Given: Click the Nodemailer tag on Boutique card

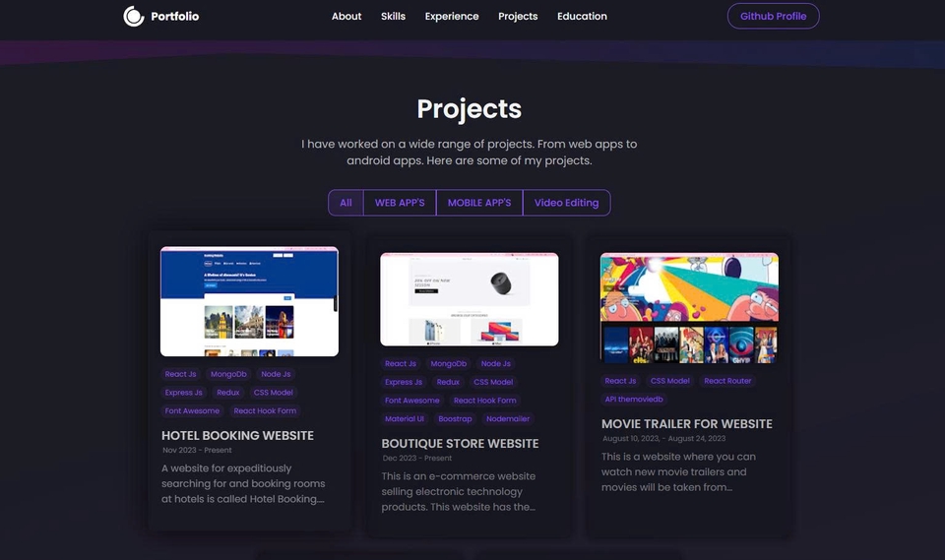Looking at the screenshot, I should [508, 419].
